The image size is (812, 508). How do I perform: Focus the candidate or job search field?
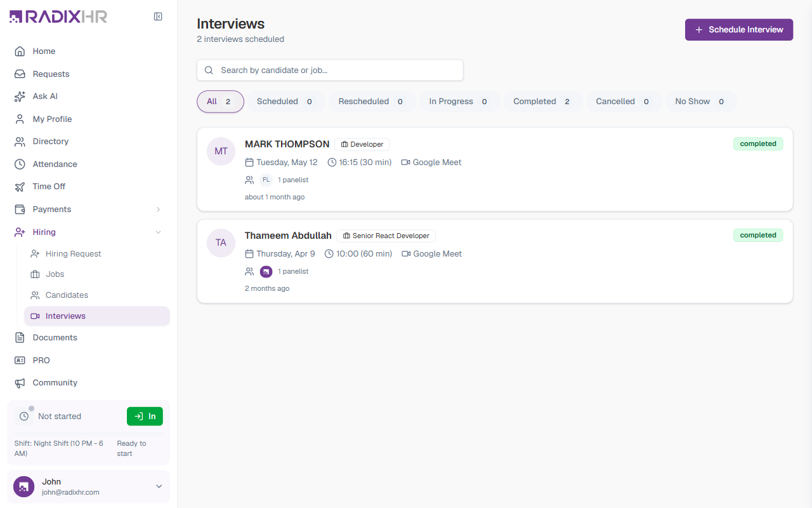pyautogui.click(x=330, y=70)
